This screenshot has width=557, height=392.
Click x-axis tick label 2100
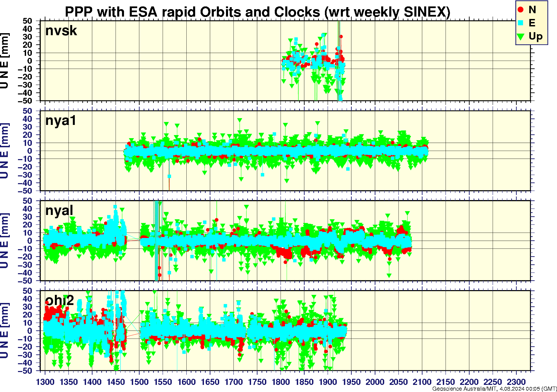(422, 382)
